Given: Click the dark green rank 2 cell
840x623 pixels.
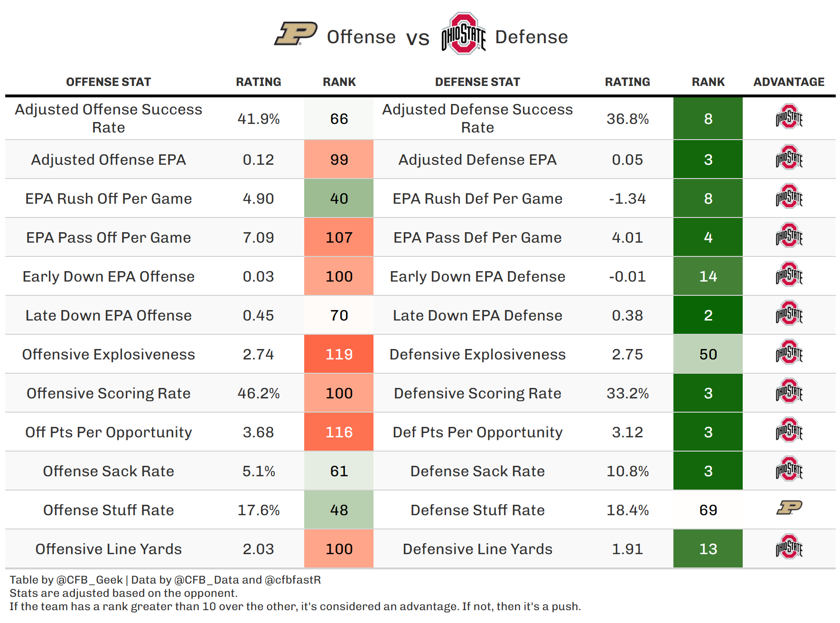Looking at the screenshot, I should (708, 315).
